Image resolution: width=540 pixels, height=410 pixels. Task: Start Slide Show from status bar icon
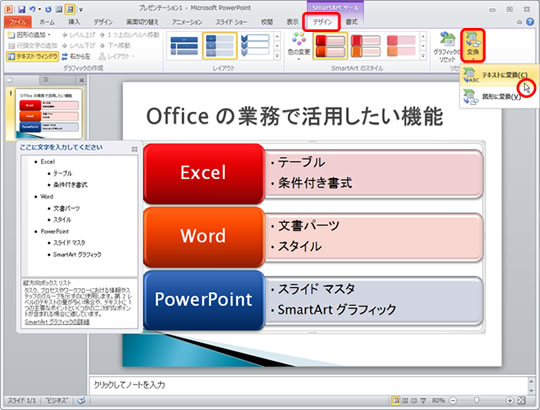click(x=423, y=401)
